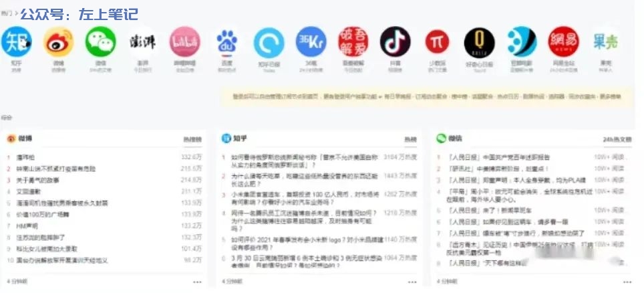The width and height of the screenshot is (644, 293).
Task: Open Weibo item 2 about 钟南山
Action: tap(56, 169)
